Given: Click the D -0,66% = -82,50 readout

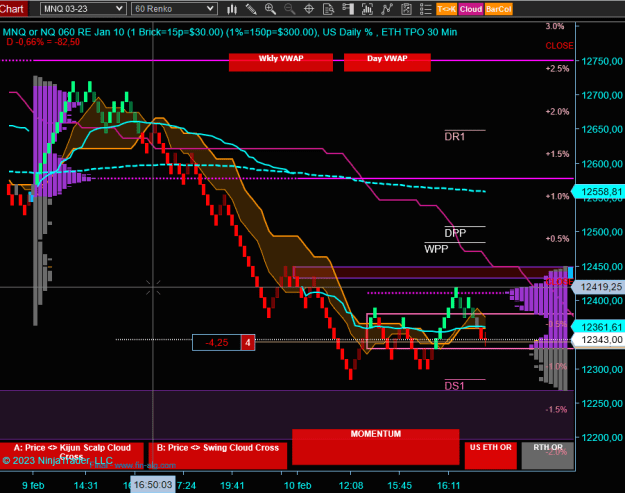Looking at the screenshot, I should coord(43,42).
